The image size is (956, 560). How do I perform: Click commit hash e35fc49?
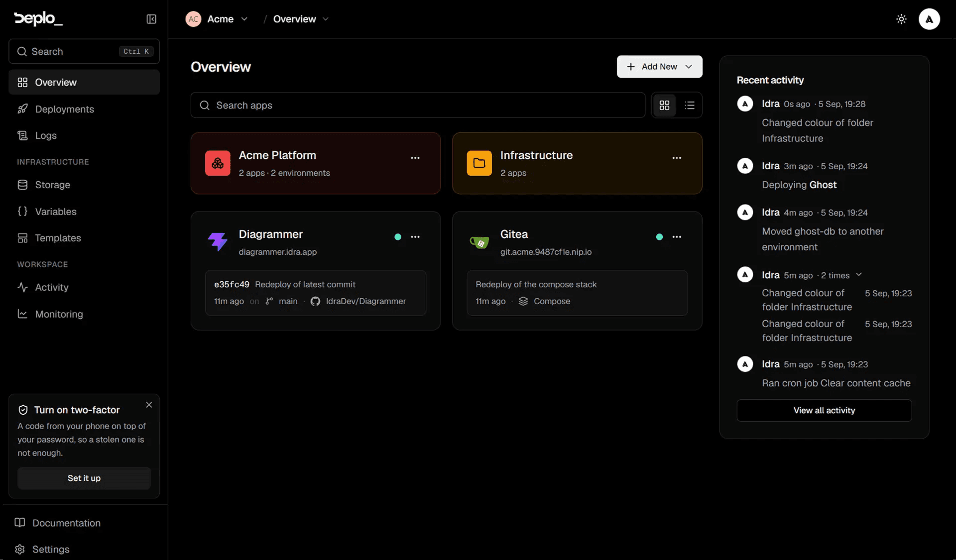pos(232,284)
